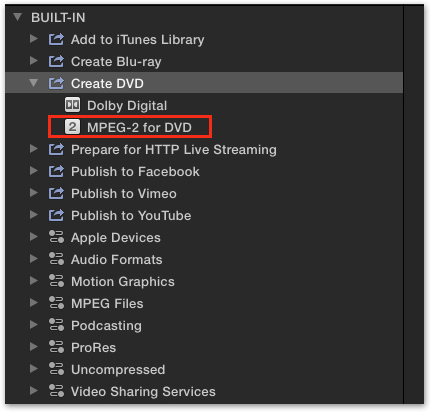The height and width of the screenshot is (412, 431).
Task: Click the Create Blu-ray destination icon
Action: (x=56, y=61)
